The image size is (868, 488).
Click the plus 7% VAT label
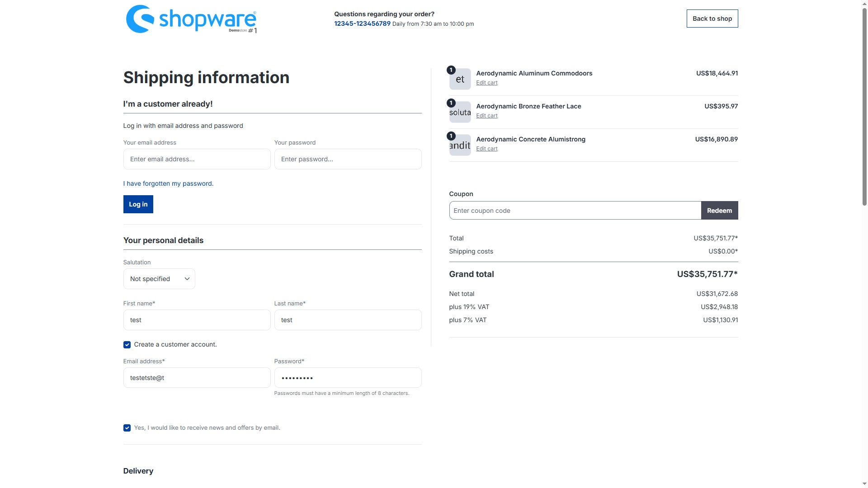[x=468, y=320]
